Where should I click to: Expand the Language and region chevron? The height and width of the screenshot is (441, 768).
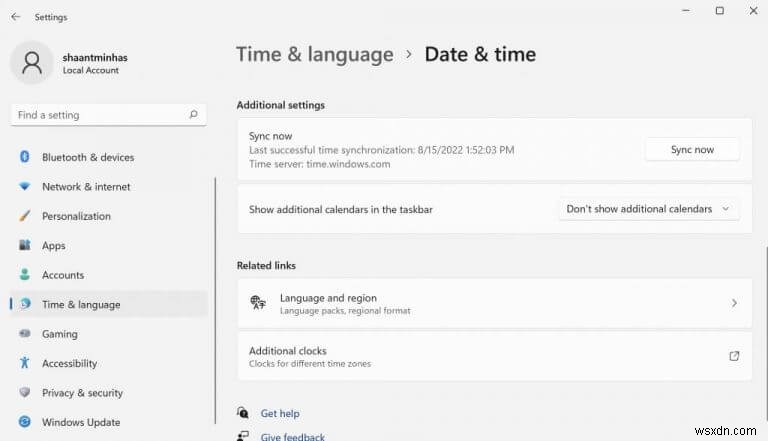coord(734,303)
